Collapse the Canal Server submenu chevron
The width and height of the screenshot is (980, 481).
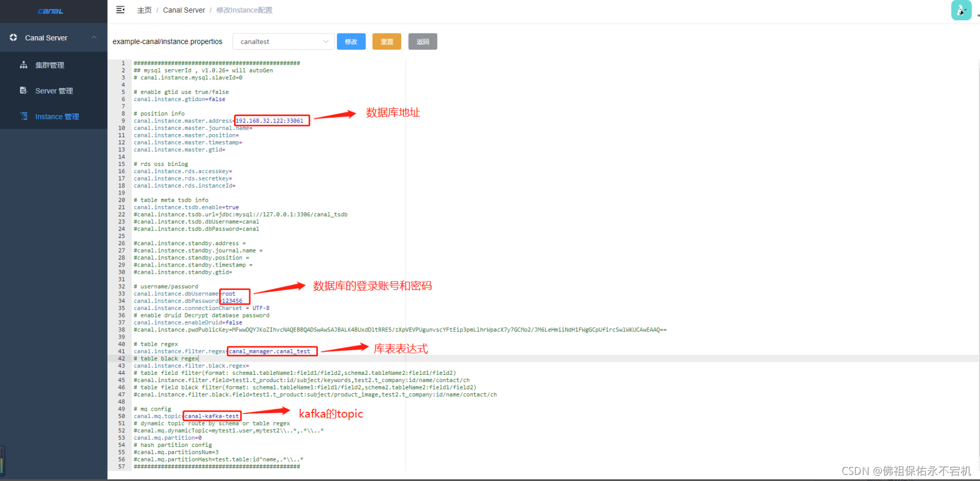(94, 37)
